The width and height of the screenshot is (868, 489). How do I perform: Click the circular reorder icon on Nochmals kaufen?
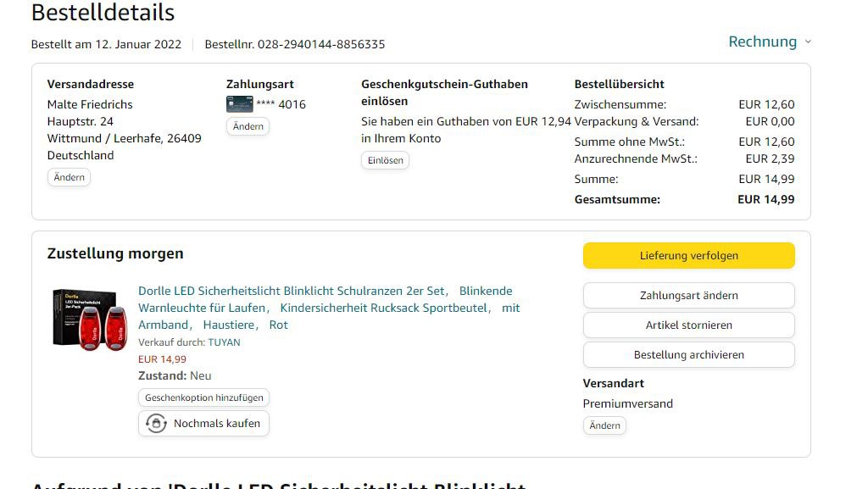tap(156, 423)
